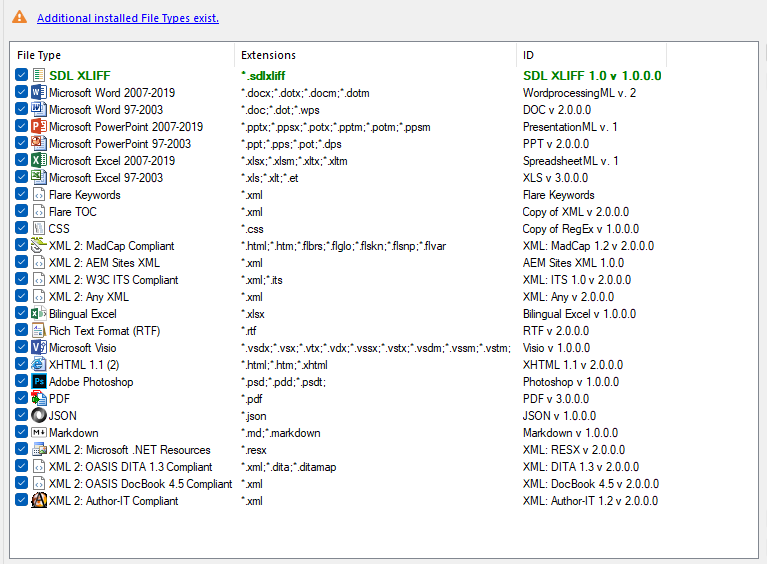Click the AEM Sites XML 1.0.0 ID cell
Viewport: 767px width, 564px height.
(573, 263)
